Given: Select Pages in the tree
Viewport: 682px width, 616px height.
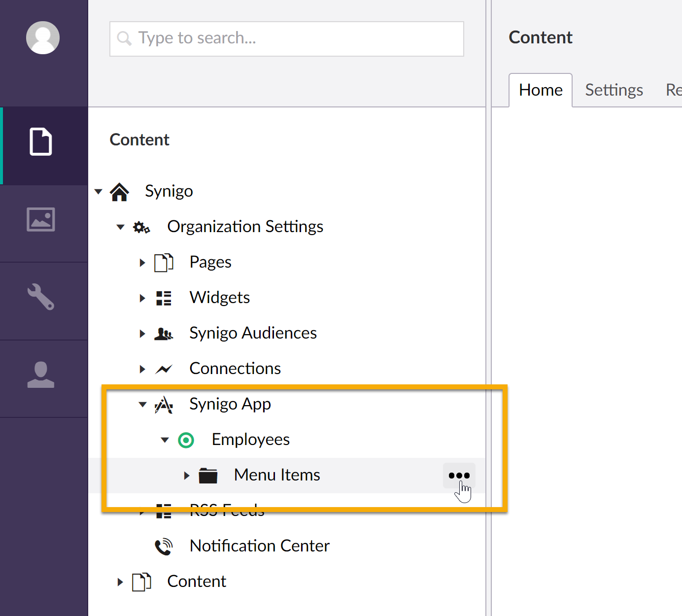Looking at the screenshot, I should 210,263.
